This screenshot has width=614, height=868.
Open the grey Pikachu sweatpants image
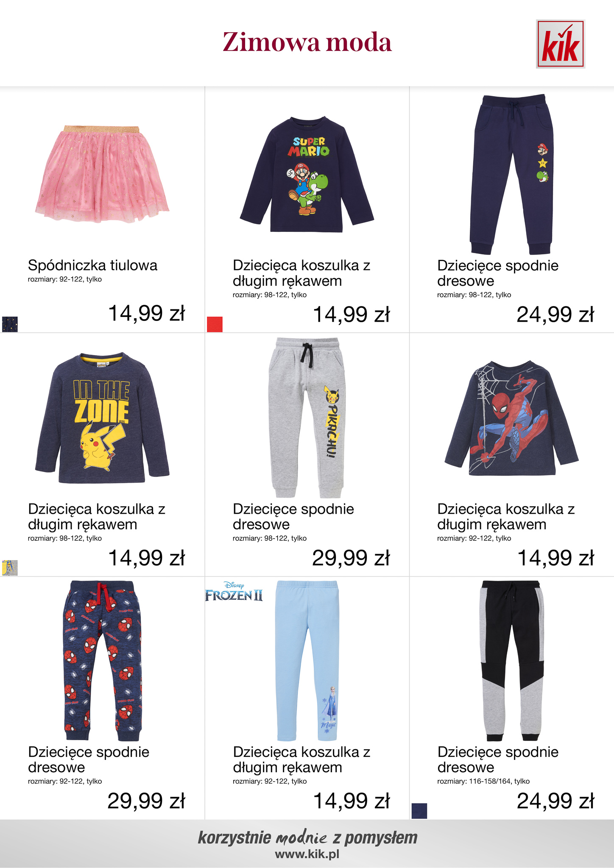click(x=307, y=418)
